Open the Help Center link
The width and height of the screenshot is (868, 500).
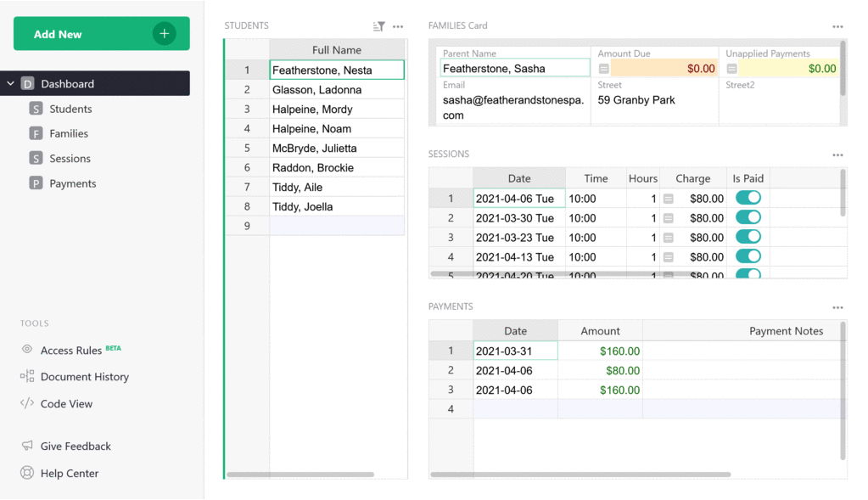point(70,474)
